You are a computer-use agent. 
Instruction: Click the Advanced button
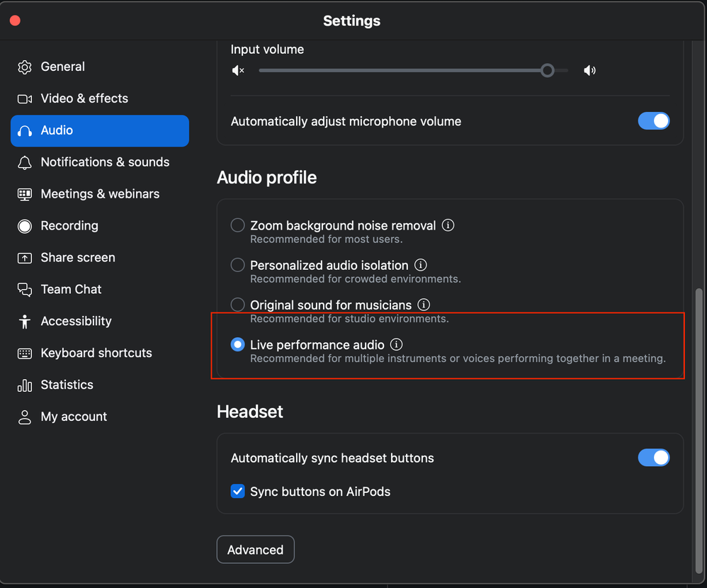pos(255,550)
